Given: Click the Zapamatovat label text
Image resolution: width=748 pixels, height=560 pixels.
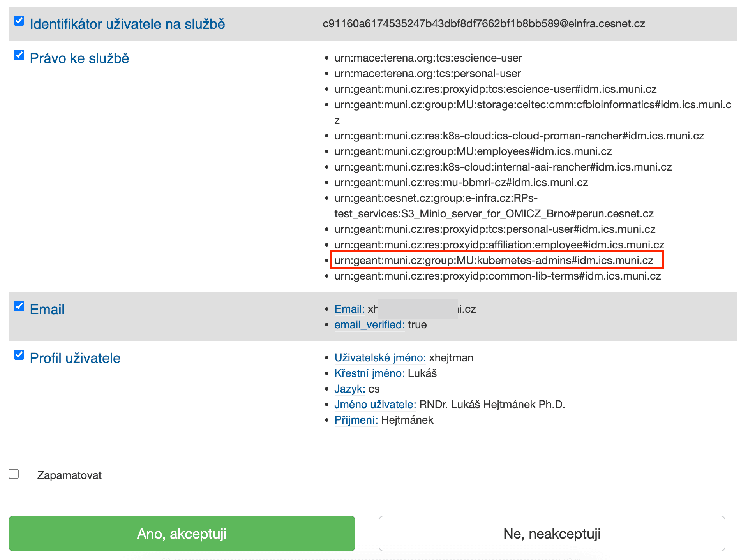Looking at the screenshot, I should pyautogui.click(x=69, y=475).
